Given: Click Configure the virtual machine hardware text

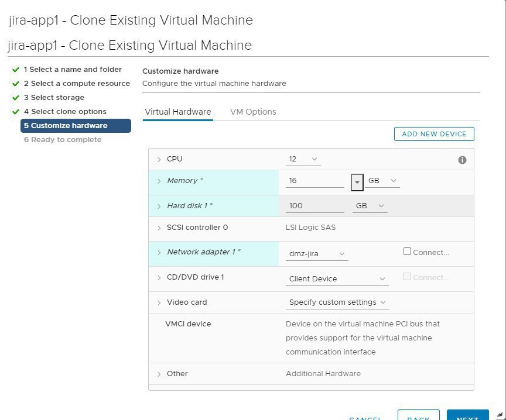Looking at the screenshot, I should [x=214, y=84].
